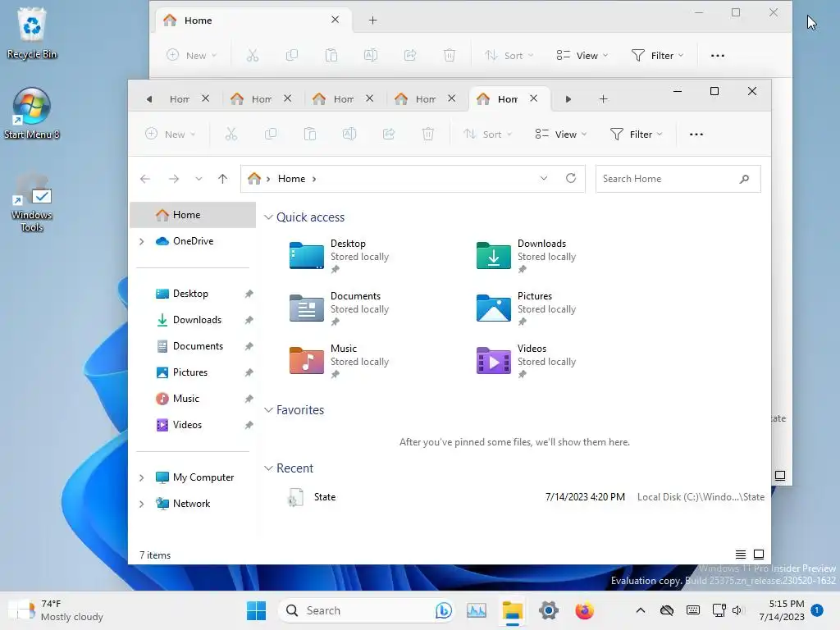Open the View dropdown in front window
This screenshot has height=630, width=840.
point(561,135)
